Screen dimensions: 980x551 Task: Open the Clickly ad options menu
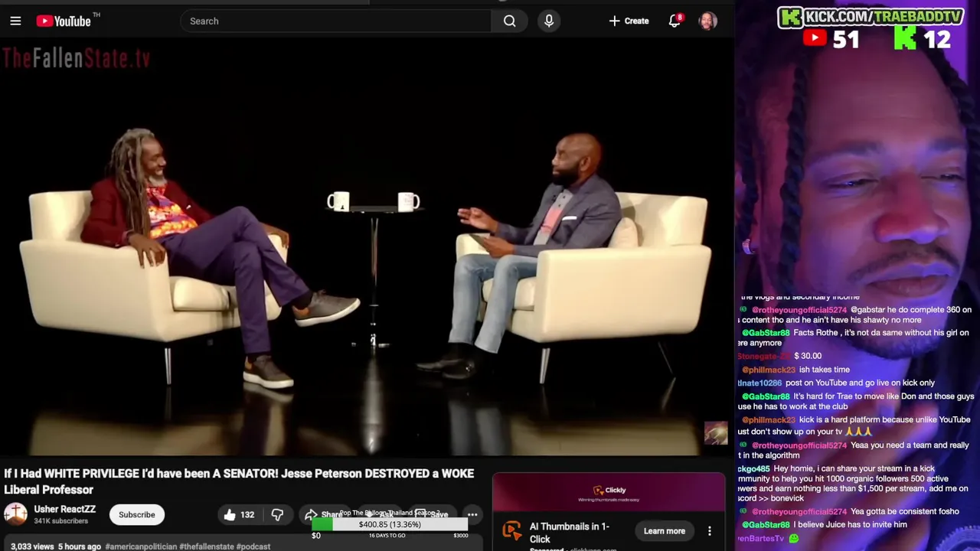click(x=710, y=531)
